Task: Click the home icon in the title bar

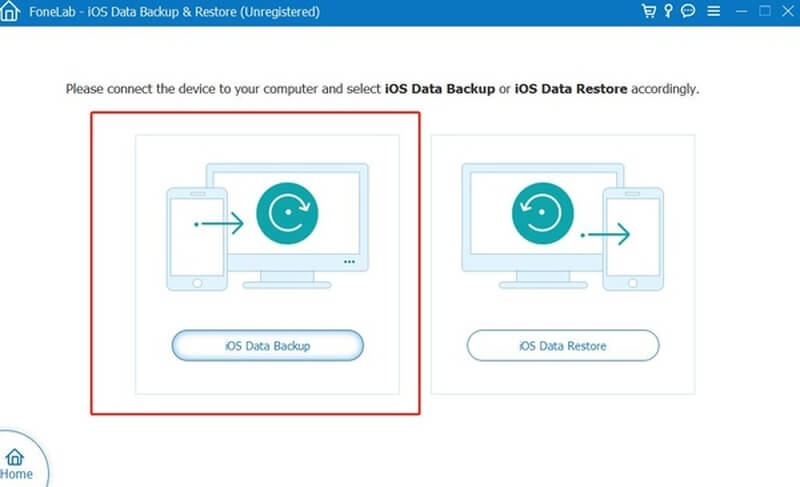Action: 10,11
